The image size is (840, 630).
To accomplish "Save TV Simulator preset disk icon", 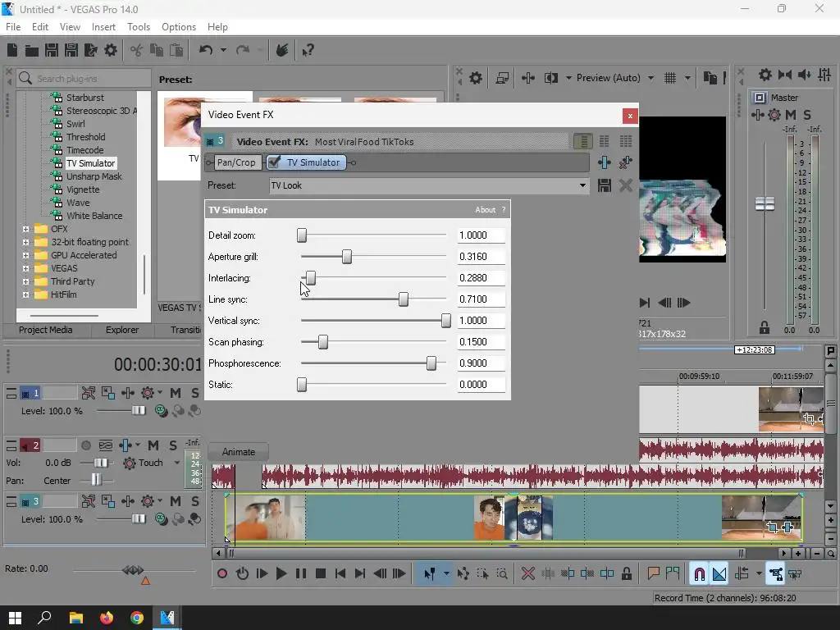I will tap(605, 185).
